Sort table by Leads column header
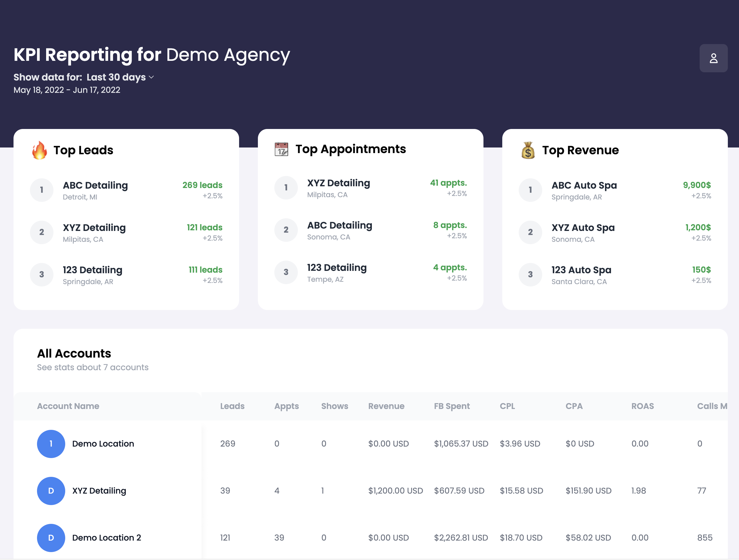 click(x=232, y=406)
